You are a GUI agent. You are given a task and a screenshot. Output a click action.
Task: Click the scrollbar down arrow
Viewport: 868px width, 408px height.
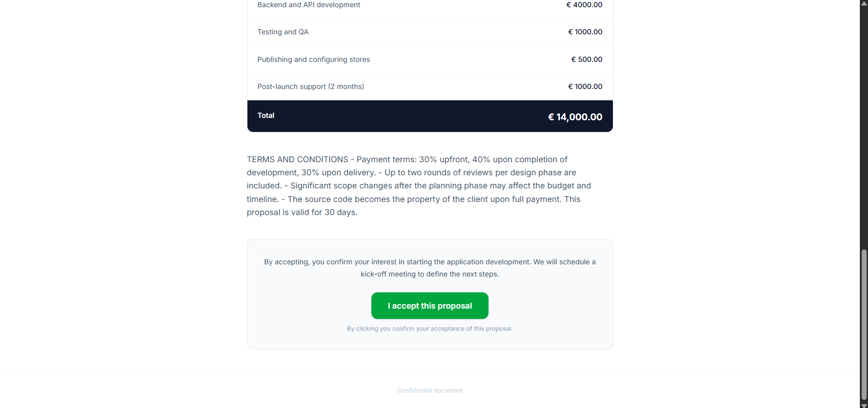[x=864, y=405]
